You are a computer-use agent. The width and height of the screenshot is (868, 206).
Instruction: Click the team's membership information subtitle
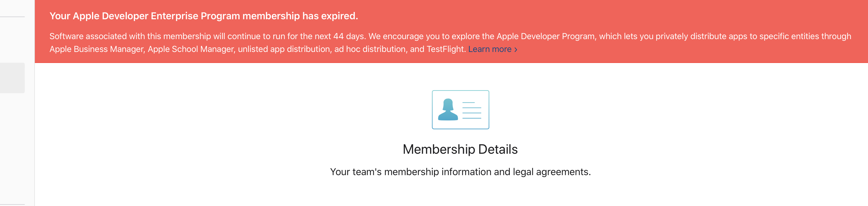tap(460, 172)
